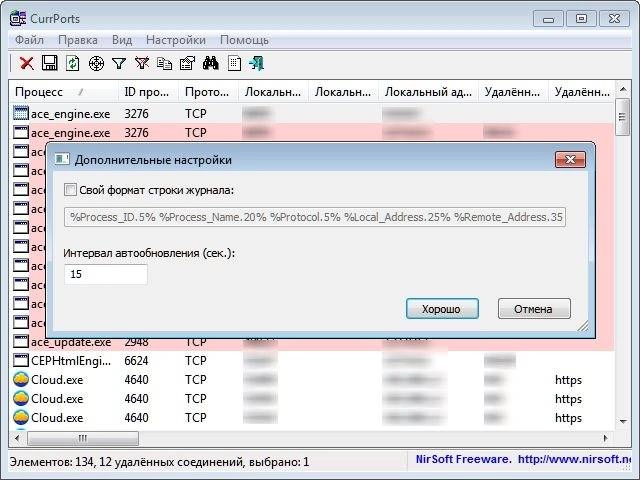This screenshot has height=480, width=640.
Task: Select the CEPHtmlEngi... row text
Action: click(x=71, y=361)
